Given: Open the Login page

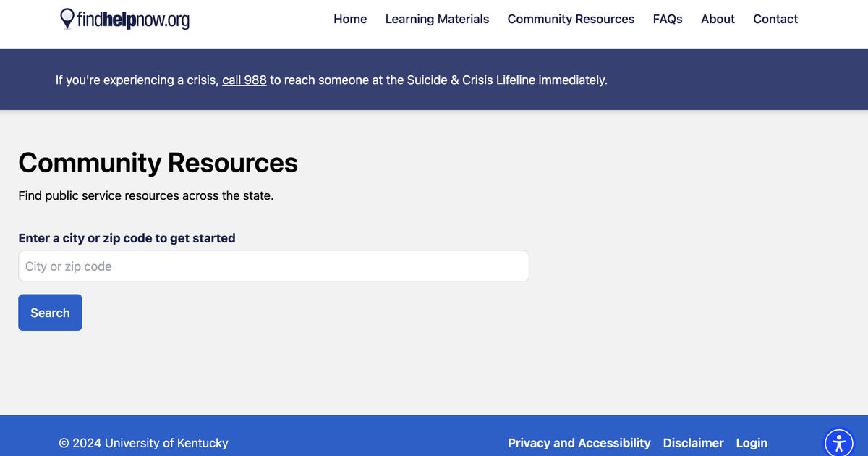Looking at the screenshot, I should tap(752, 442).
